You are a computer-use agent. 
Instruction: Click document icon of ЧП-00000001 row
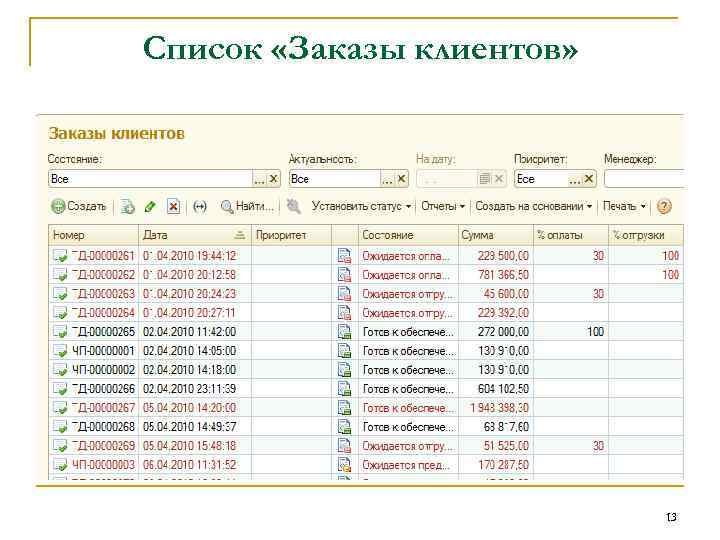coord(61,351)
